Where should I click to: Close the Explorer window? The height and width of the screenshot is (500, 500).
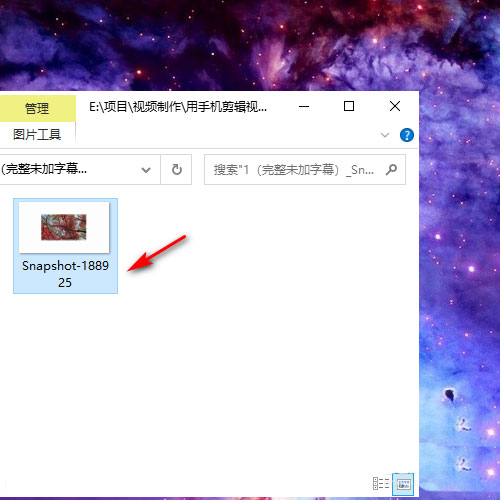click(395, 106)
